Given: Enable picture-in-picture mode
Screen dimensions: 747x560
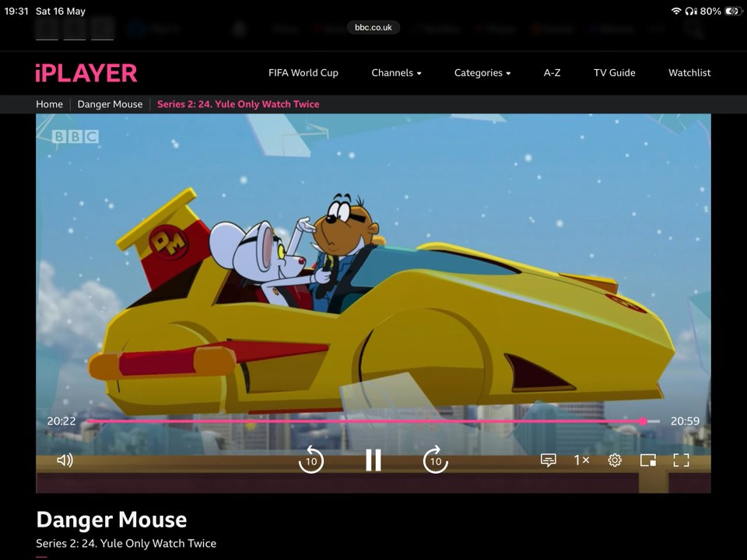Looking at the screenshot, I should pyautogui.click(x=648, y=460).
